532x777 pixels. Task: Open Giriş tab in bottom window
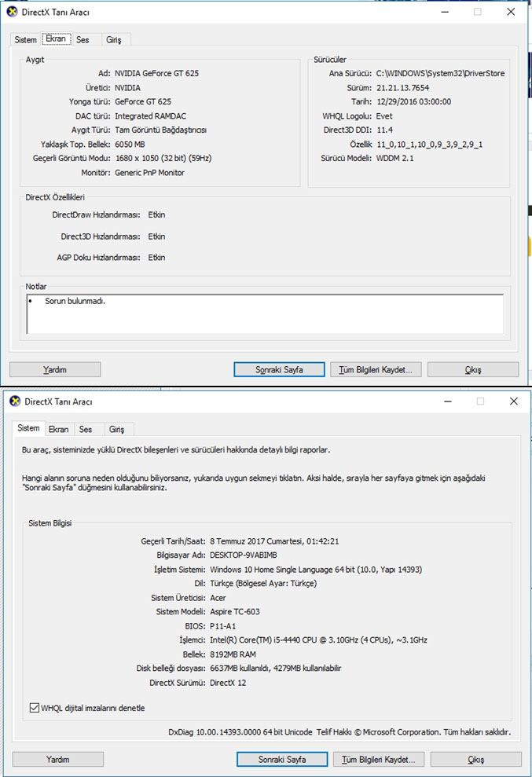click(116, 429)
